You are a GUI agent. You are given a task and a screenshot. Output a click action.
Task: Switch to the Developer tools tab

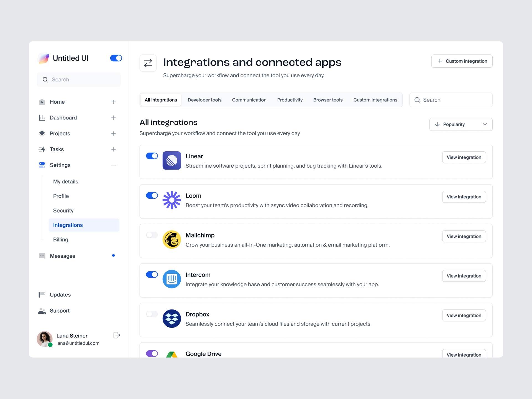(204, 100)
